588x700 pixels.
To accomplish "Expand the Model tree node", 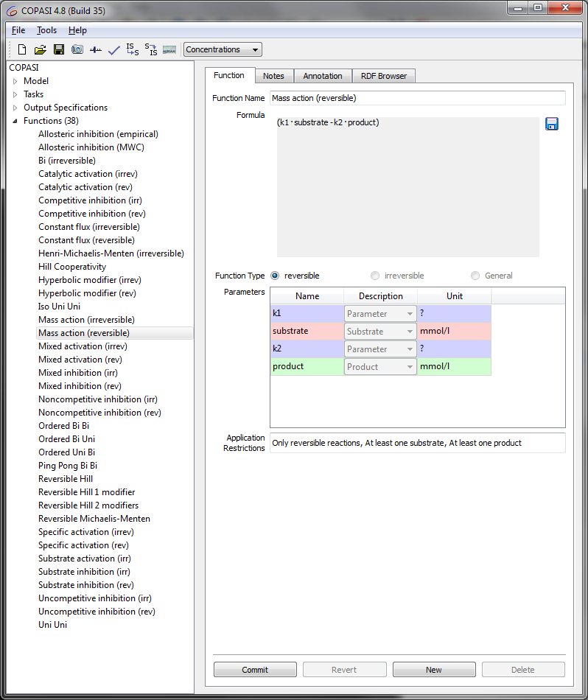I will pos(15,81).
